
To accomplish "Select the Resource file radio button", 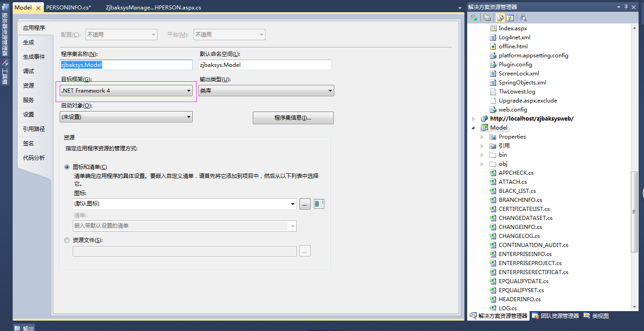I will (x=67, y=240).
